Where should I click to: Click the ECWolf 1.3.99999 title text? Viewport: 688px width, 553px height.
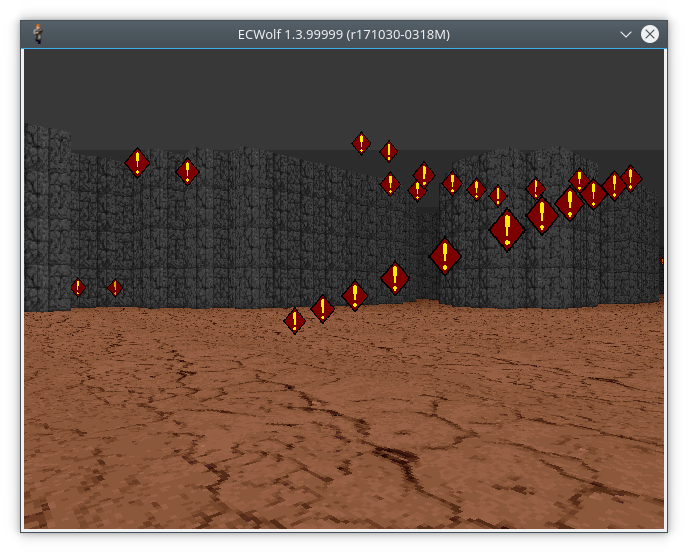343,34
